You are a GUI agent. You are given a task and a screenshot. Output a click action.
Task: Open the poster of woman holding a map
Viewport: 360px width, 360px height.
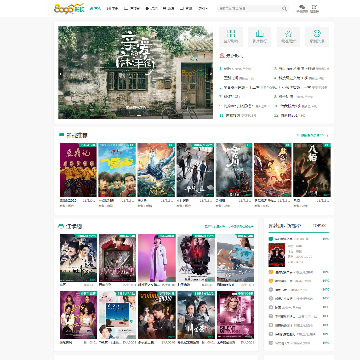pos(235,258)
